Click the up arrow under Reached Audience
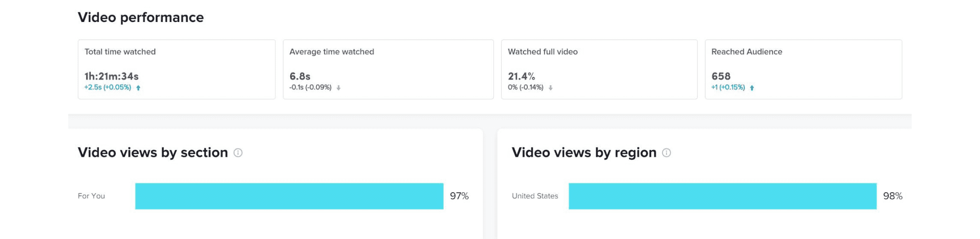This screenshot has height=239, width=980. coord(752,88)
